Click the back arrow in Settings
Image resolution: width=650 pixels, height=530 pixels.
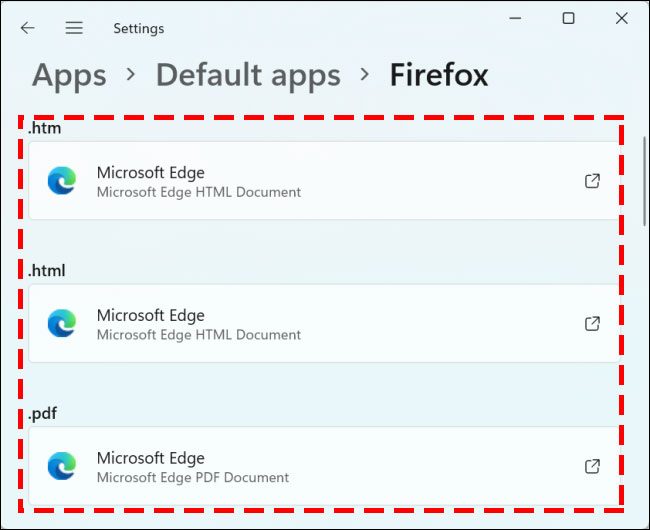coord(28,28)
